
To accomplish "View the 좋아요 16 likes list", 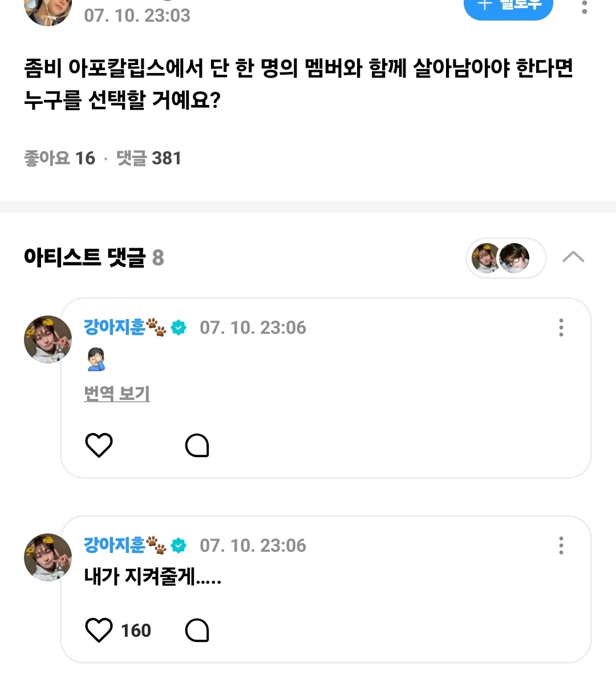I will pyautogui.click(x=59, y=158).
